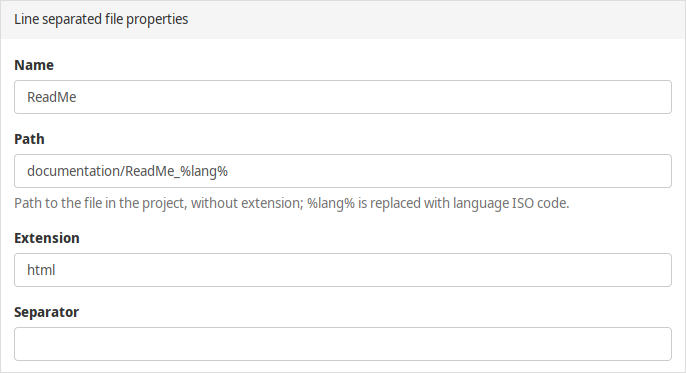
Task: Click the bold Path label
Action: click(x=29, y=139)
